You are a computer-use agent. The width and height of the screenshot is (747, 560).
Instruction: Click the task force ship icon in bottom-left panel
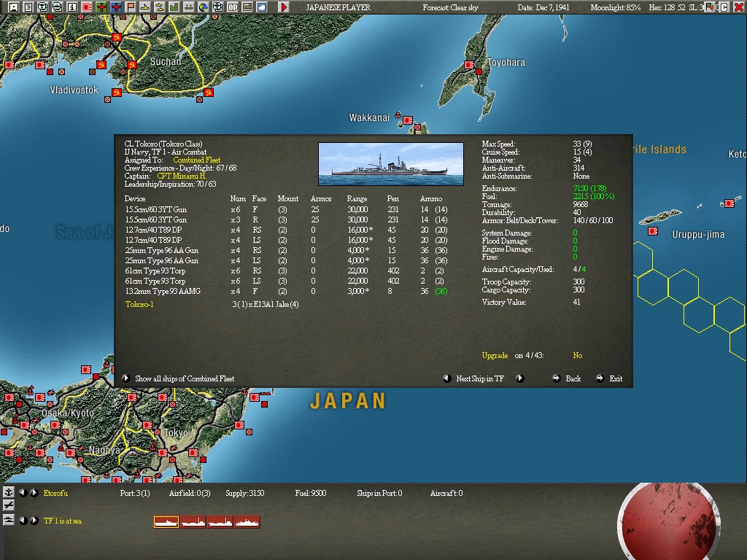pos(9,519)
